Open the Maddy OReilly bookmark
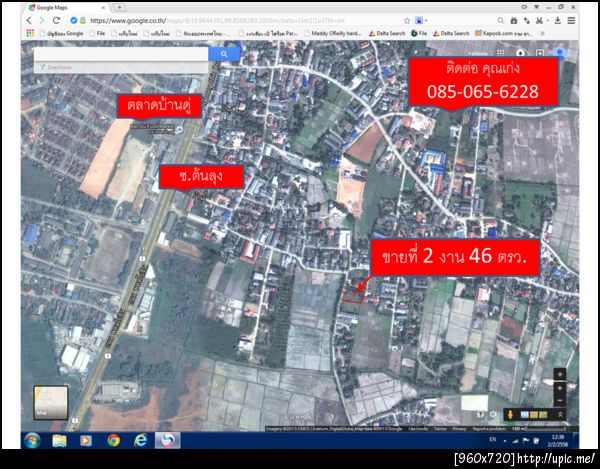 (x=333, y=33)
